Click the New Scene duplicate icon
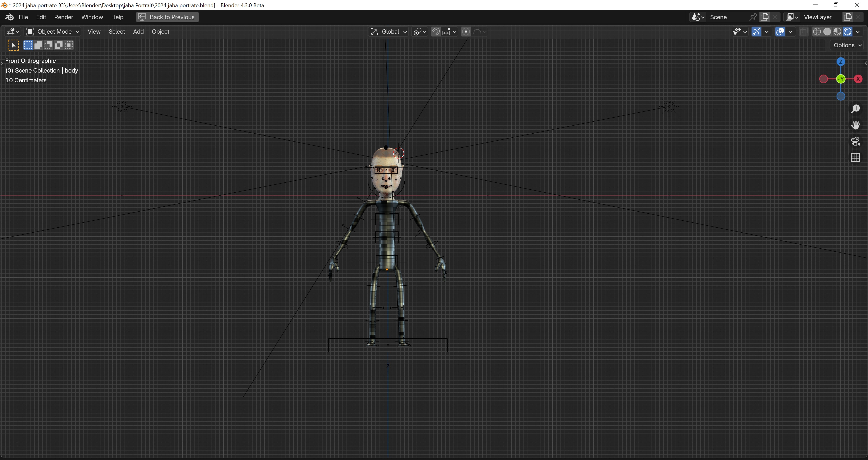Viewport: 868px width, 460px height. click(x=765, y=17)
